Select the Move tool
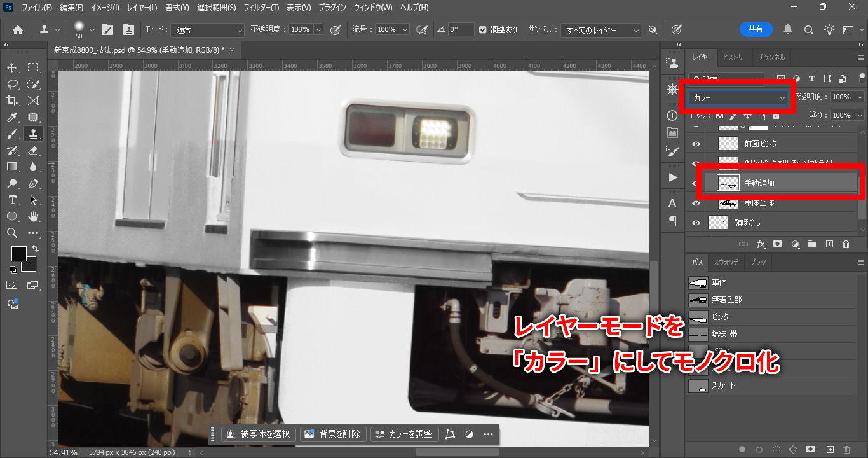The height and width of the screenshot is (458, 868). click(x=12, y=67)
